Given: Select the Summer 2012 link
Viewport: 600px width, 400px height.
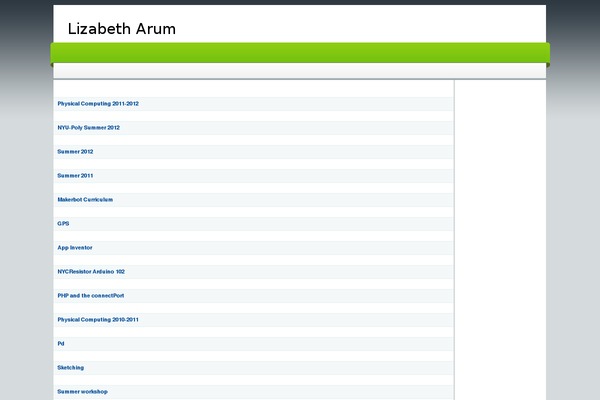Looking at the screenshot, I should click(x=75, y=152).
